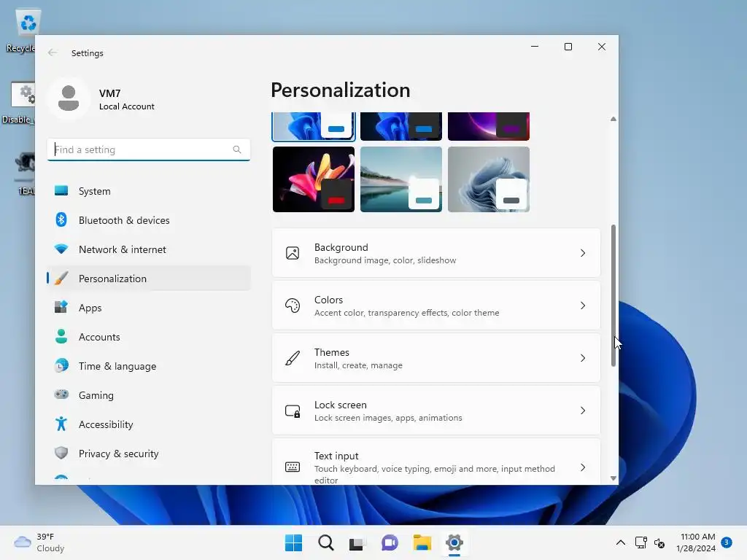Select the gray flow theme thumbnail

[489, 179]
